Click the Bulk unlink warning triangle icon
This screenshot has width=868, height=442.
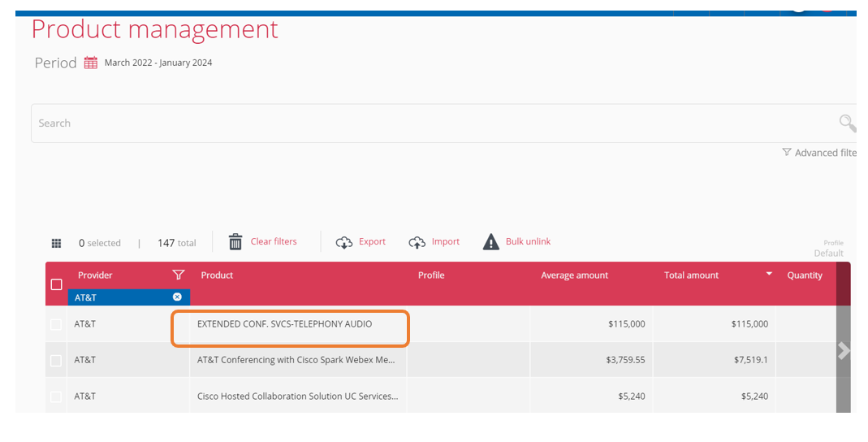pos(491,242)
